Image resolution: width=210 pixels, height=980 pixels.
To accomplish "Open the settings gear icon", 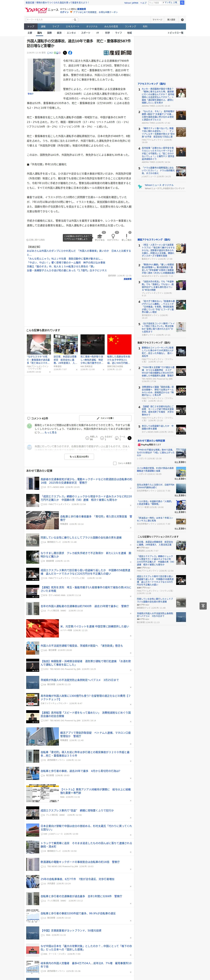I will click(182, 19).
